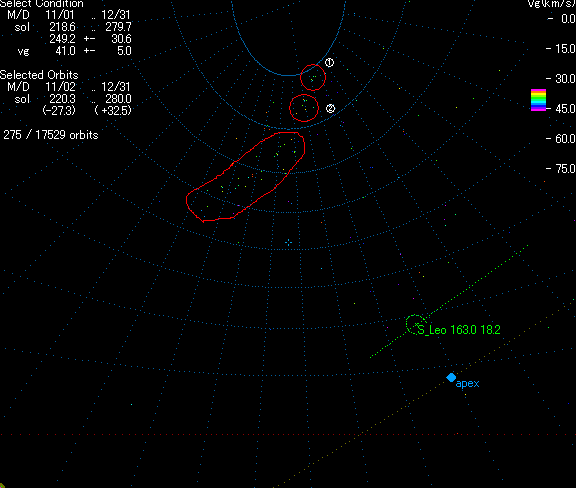Click the cyan cross marker at chart center
576x488 pixels.
(288, 242)
